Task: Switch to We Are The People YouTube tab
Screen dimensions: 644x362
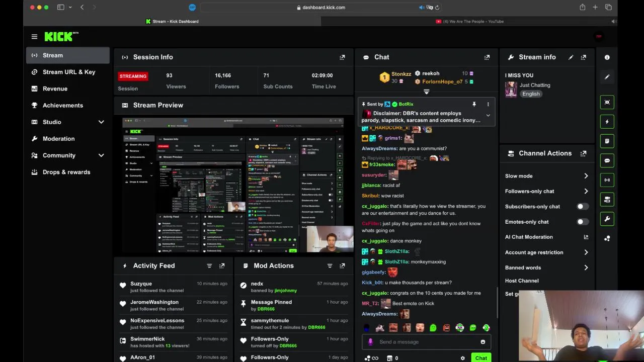Action: pos(470,21)
